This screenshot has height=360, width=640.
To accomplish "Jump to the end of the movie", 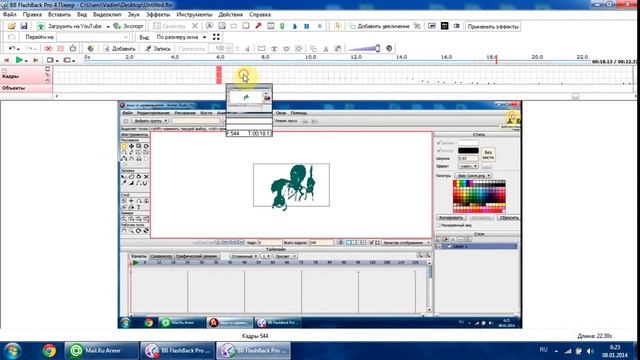I will point(36,60).
